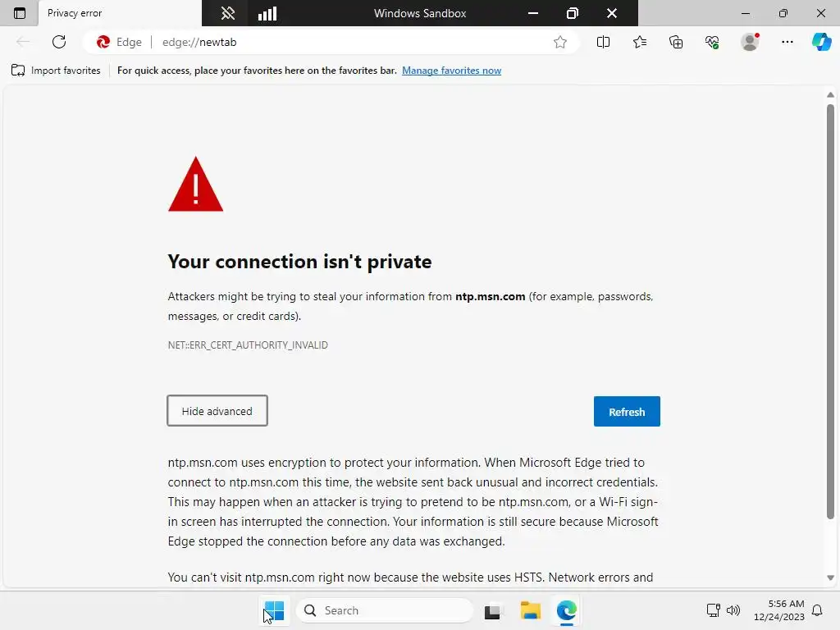840x630 pixels.
Task: Click the NET::ERR_CERT_AUTHORITY_INVALID error code
Action: tap(248, 345)
